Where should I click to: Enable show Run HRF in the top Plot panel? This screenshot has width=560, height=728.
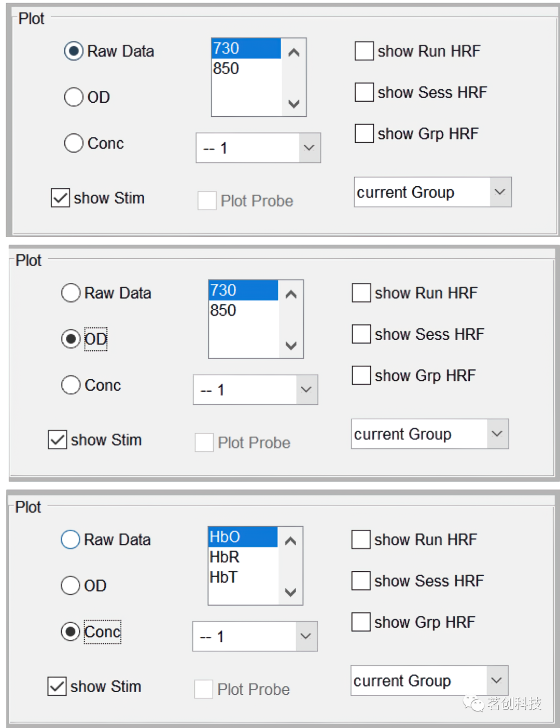pyautogui.click(x=364, y=51)
